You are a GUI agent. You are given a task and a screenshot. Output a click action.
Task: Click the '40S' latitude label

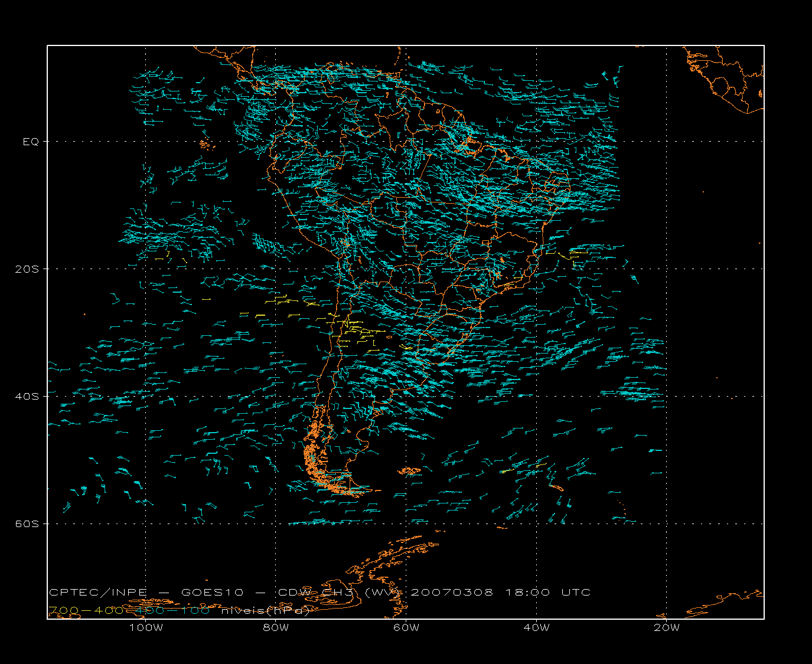point(28,397)
